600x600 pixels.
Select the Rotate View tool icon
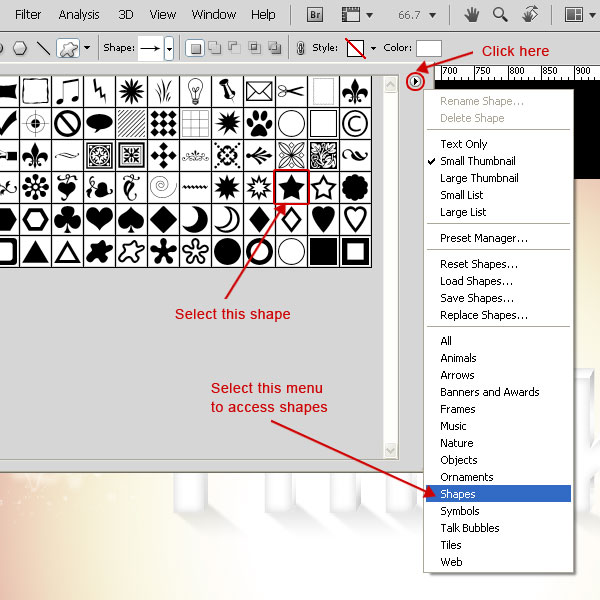point(530,15)
